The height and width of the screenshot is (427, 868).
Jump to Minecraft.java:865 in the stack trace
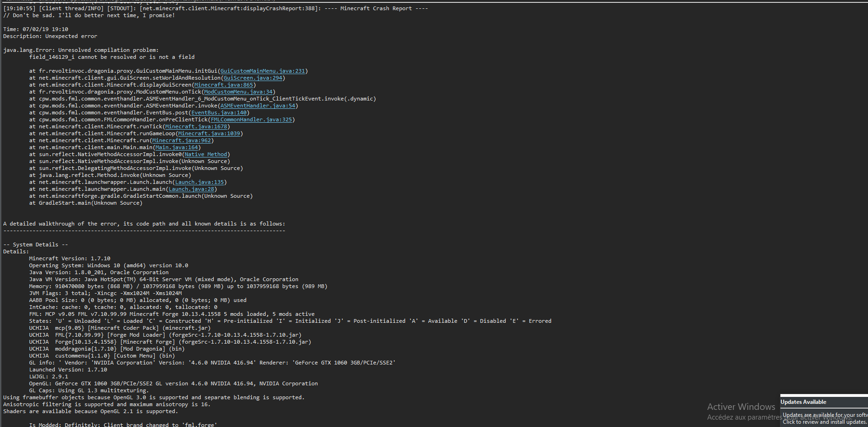(224, 85)
